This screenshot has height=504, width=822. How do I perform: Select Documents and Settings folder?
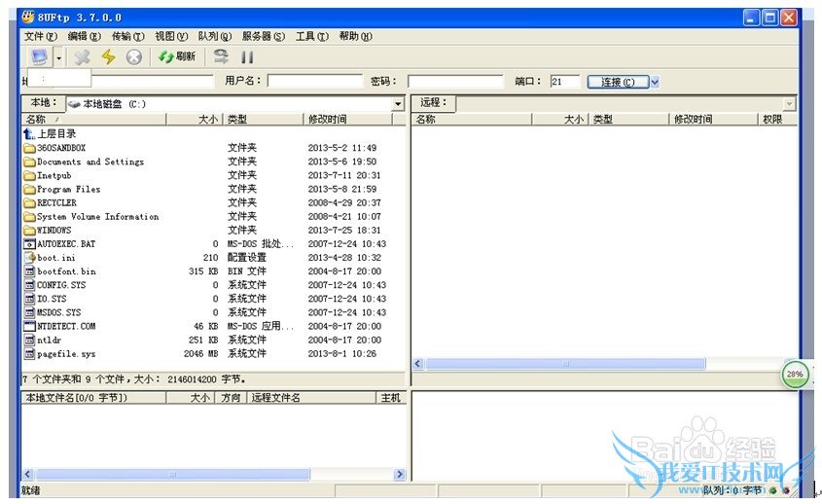click(84, 162)
